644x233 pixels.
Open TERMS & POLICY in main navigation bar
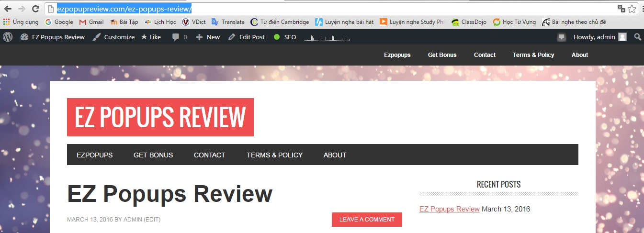[275, 155]
